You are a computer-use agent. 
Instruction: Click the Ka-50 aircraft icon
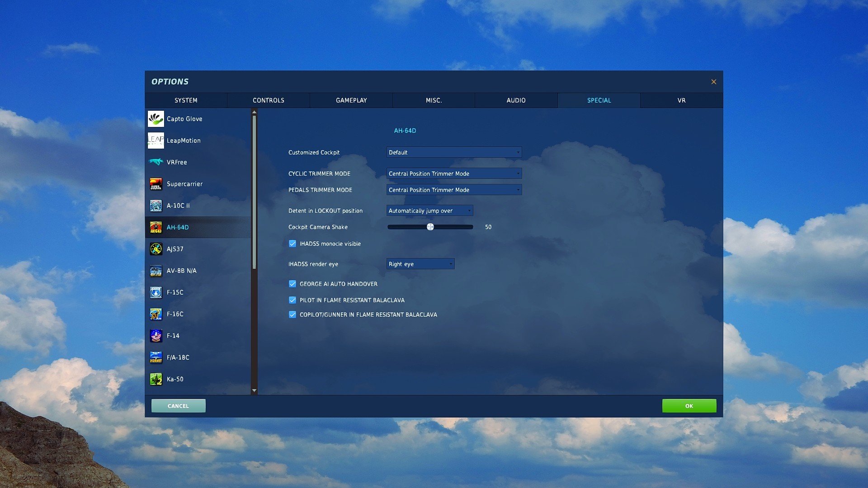point(156,379)
